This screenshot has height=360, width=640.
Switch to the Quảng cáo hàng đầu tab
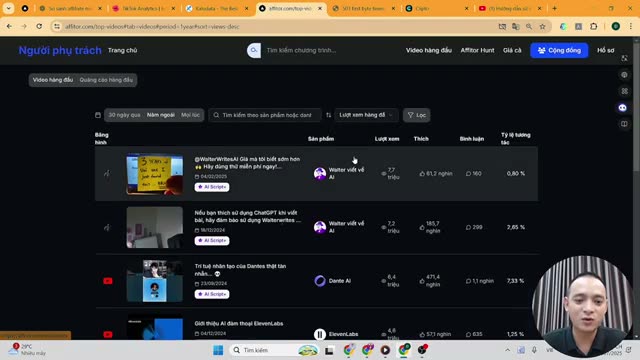(106, 80)
